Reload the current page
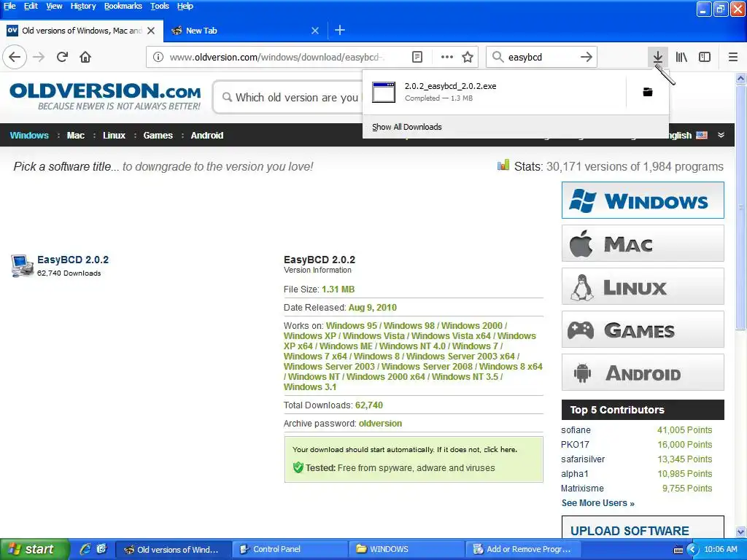This screenshot has width=747, height=560. coord(62,57)
